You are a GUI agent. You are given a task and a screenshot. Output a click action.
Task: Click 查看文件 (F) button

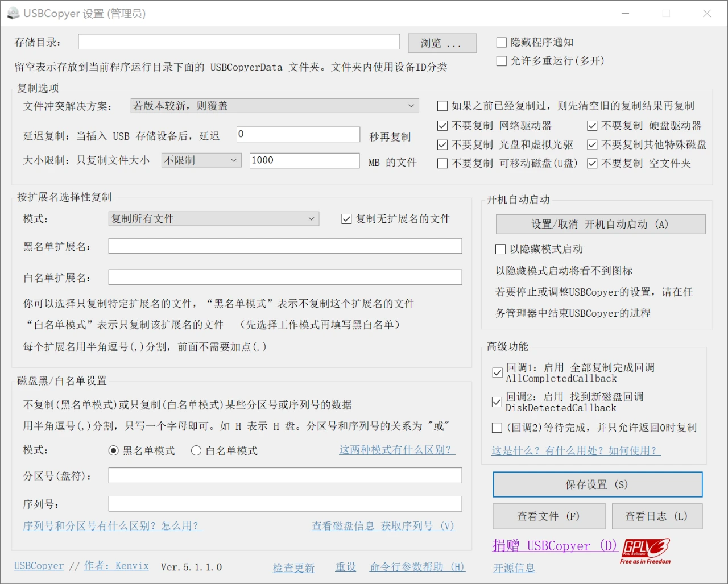pyautogui.click(x=549, y=516)
